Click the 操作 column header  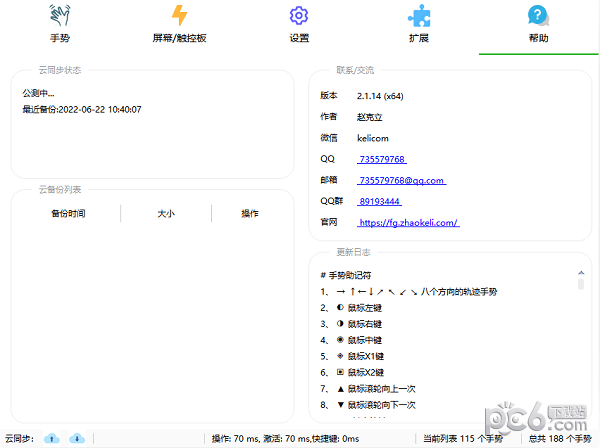click(250, 213)
